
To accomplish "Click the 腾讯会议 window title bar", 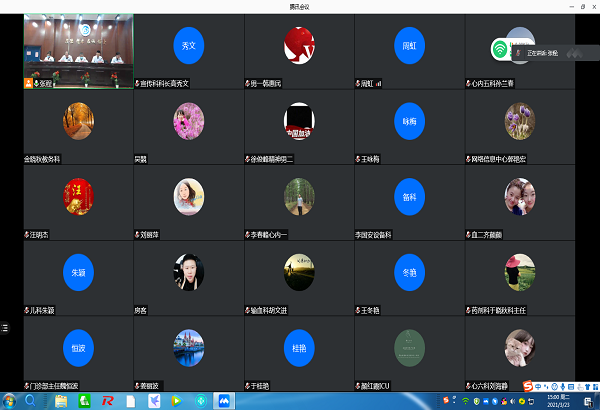I will point(300,5).
